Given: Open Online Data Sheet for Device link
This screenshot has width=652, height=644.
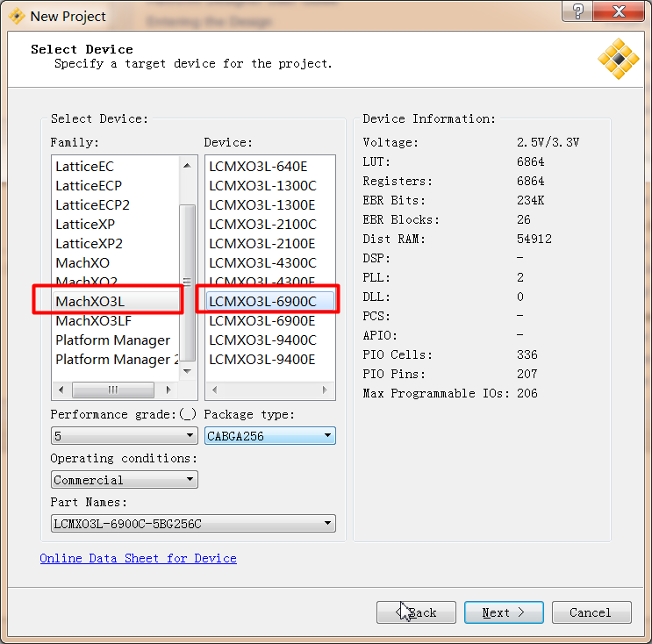Looking at the screenshot, I should coord(138,558).
